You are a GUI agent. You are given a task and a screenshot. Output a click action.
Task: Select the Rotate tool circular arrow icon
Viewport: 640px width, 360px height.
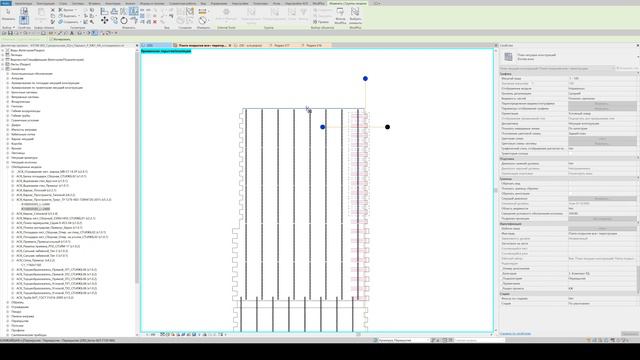click(x=124, y=20)
